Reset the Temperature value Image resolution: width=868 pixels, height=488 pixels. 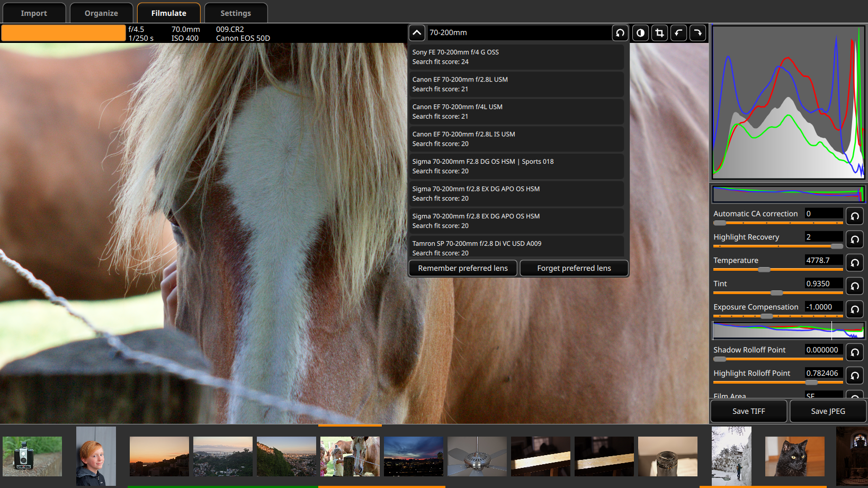(854, 263)
